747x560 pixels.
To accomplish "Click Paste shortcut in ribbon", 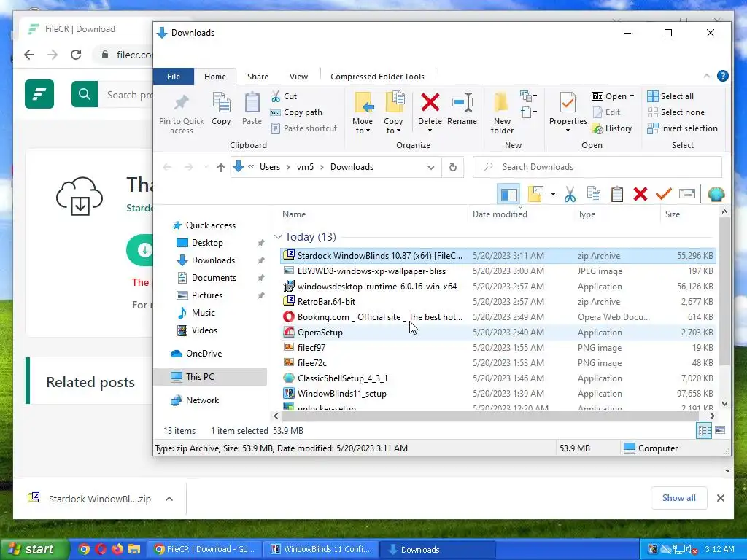I will pyautogui.click(x=303, y=128).
